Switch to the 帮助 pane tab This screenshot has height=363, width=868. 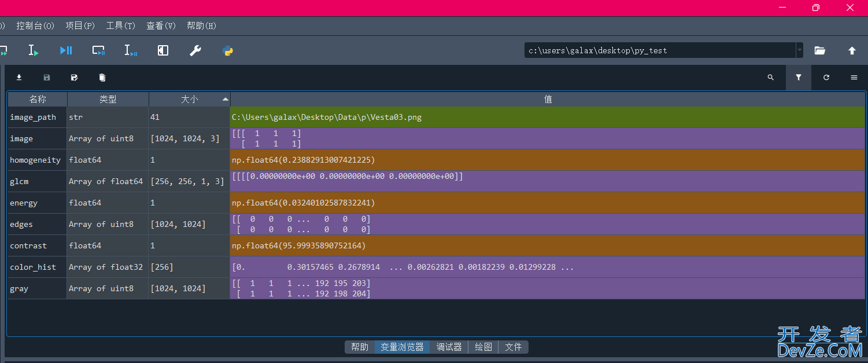pos(360,347)
